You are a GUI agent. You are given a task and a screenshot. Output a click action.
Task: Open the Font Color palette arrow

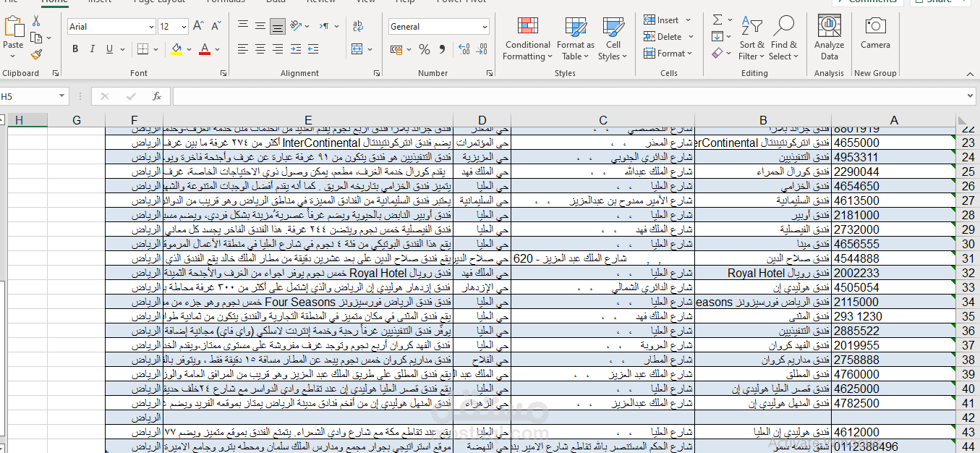pyautogui.click(x=216, y=49)
